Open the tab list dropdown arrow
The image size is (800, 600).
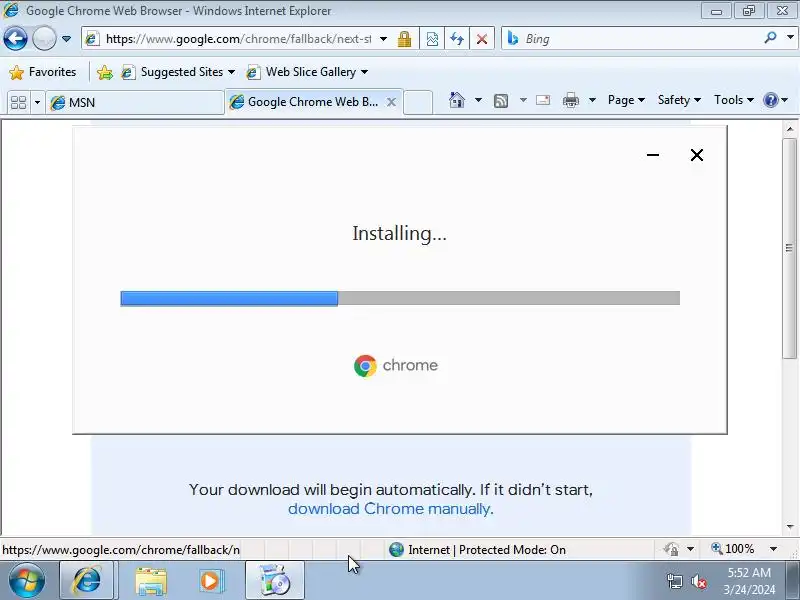pos(37,103)
